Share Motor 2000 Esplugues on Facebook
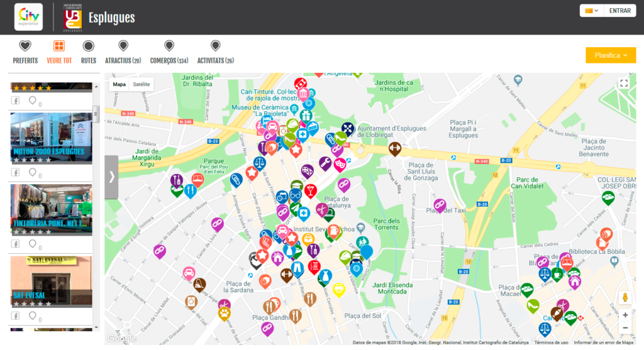 pyautogui.click(x=16, y=172)
